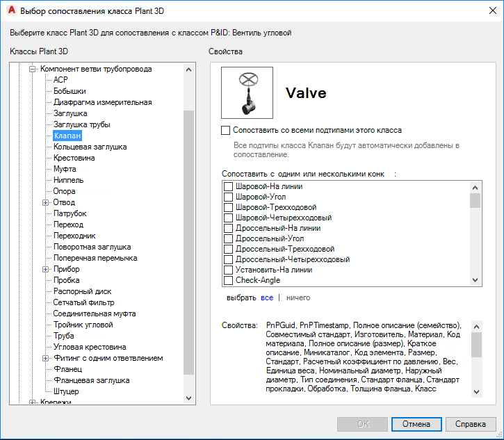The width and height of the screenshot is (504, 440).
Task: Check the Шаровой-Четырехходовый checkbox
Action: click(x=228, y=218)
